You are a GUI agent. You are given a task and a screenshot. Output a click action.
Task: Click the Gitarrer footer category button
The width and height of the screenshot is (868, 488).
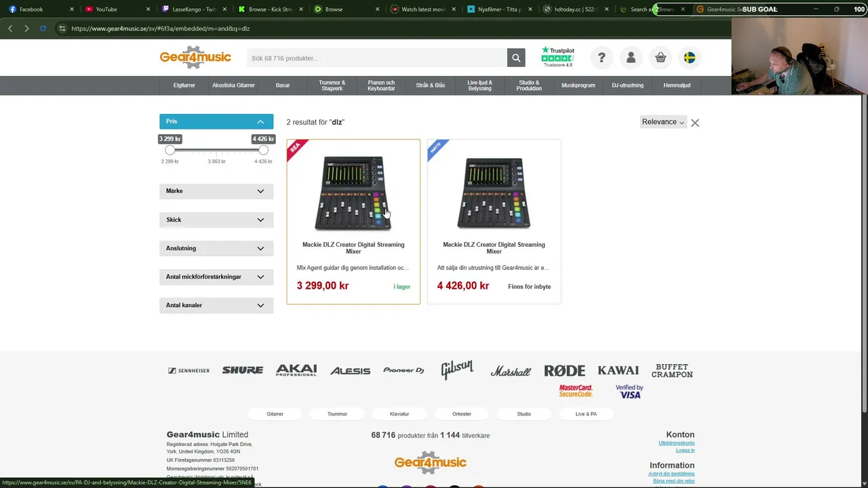click(275, 414)
